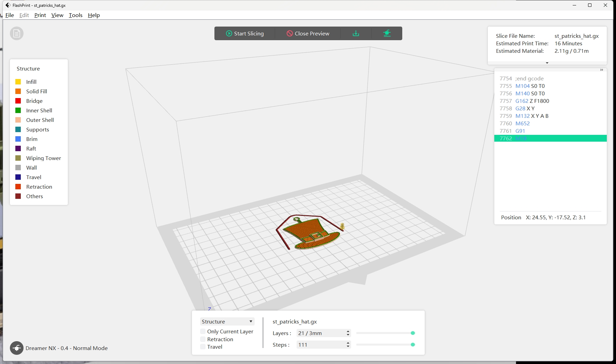Increase layers with the stepper up arrow
The width and height of the screenshot is (616, 364).
coord(348,331)
